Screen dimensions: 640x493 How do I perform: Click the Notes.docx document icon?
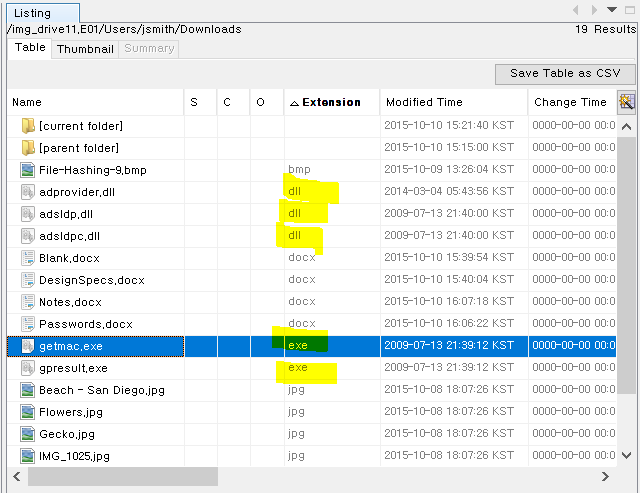pos(28,302)
